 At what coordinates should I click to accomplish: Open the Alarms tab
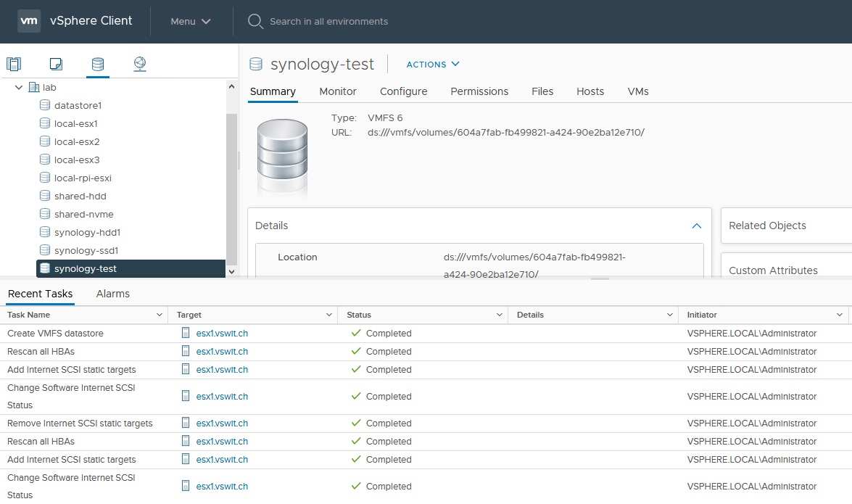point(112,294)
